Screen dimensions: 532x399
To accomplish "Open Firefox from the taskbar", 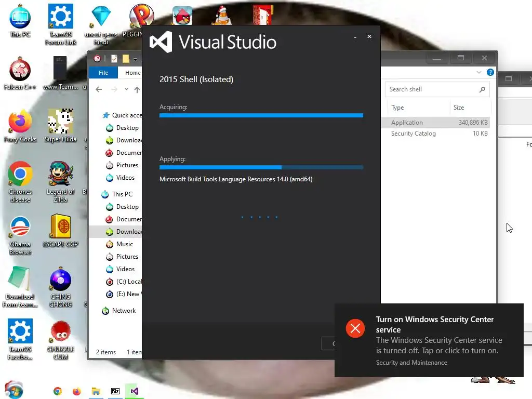I will pyautogui.click(x=77, y=391).
